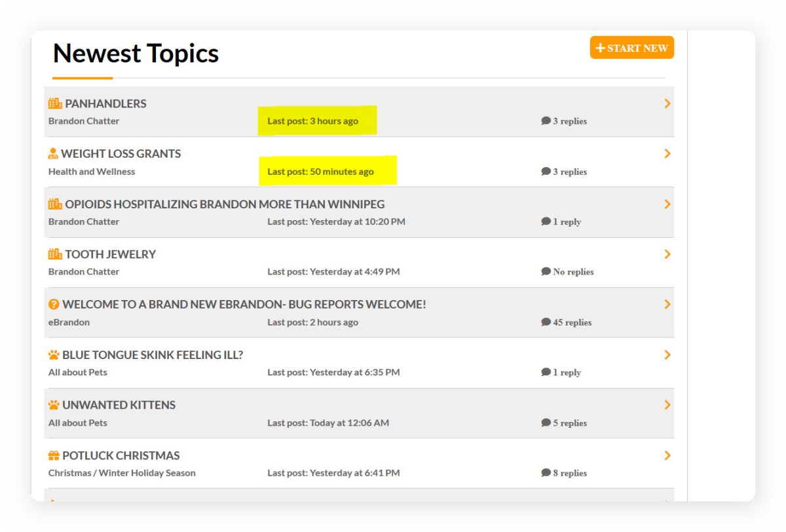The image size is (786, 532).
Task: Click the building icon beside OPIOIDS topic
Action: point(55,204)
